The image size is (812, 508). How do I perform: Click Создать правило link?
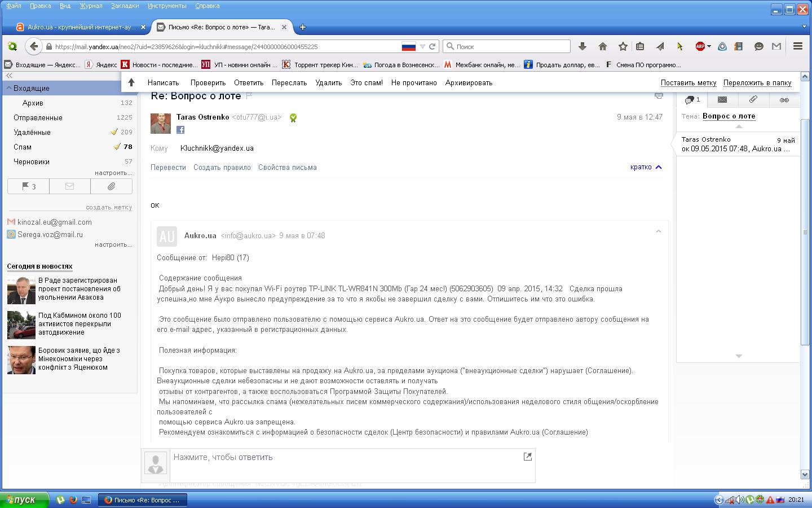pyautogui.click(x=222, y=167)
